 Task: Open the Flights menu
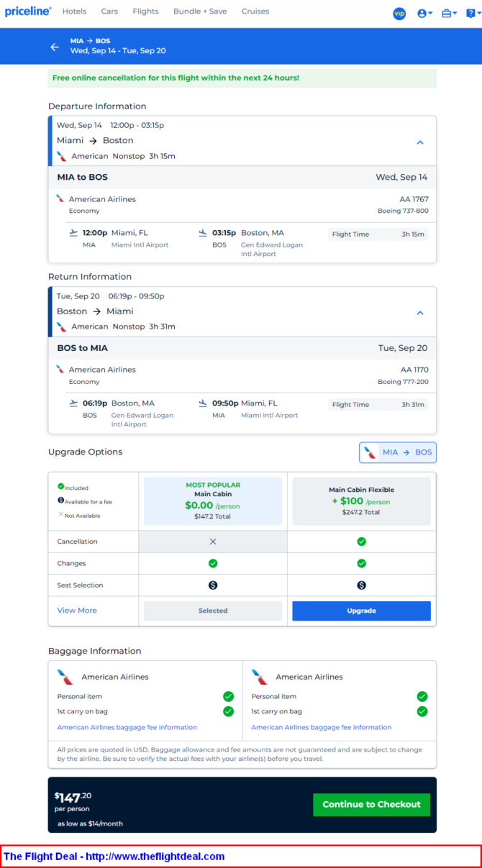pos(145,12)
